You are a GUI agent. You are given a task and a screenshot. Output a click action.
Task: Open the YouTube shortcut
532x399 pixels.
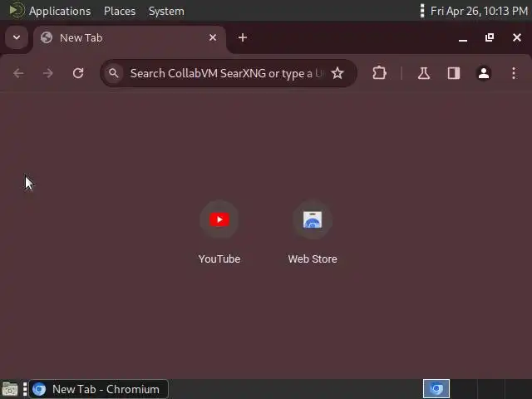tap(219, 233)
